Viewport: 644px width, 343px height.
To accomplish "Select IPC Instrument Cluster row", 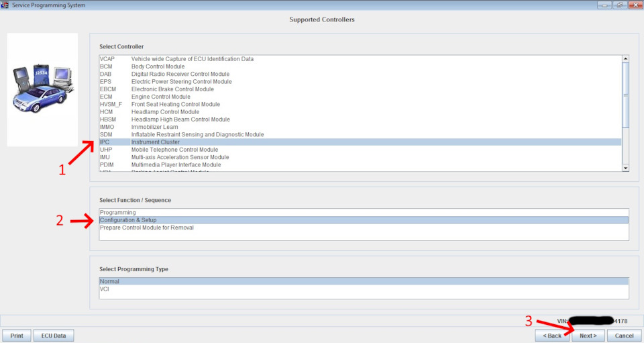I will pos(360,142).
